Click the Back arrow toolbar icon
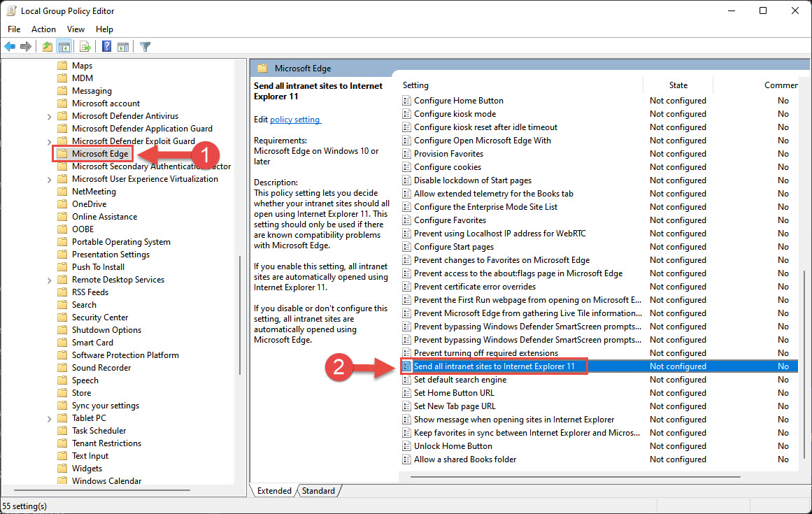 click(10, 47)
